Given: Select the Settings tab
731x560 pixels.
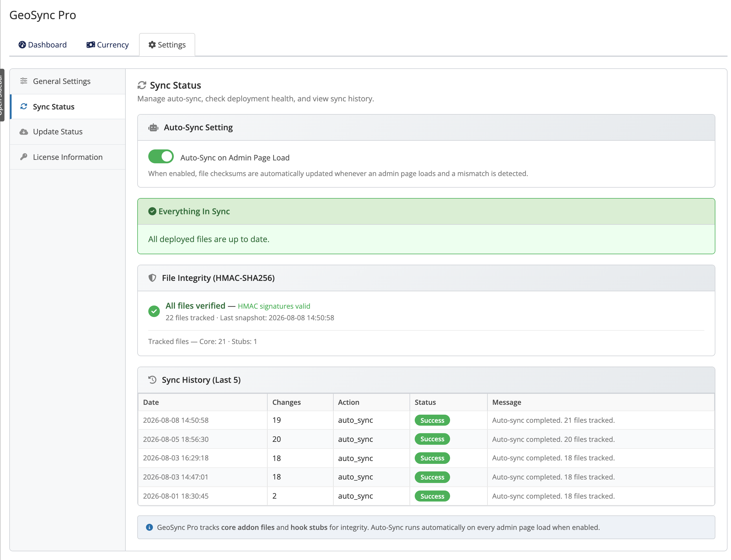Looking at the screenshot, I should [x=167, y=45].
